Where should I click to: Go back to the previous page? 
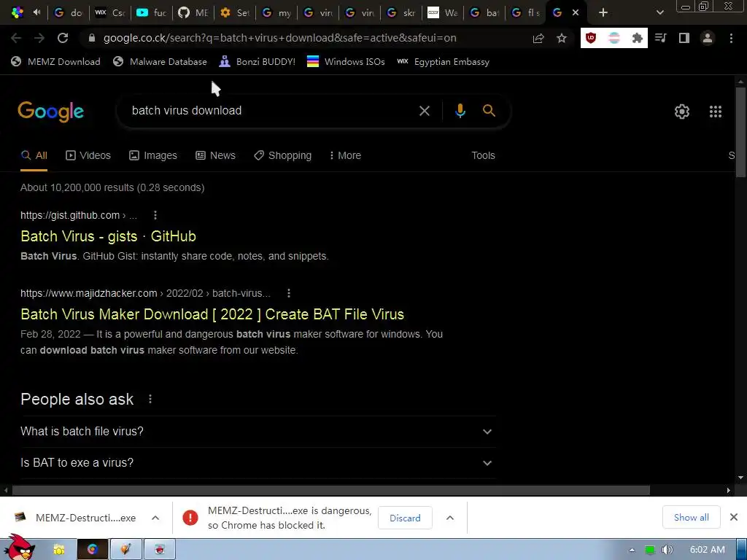click(x=16, y=38)
